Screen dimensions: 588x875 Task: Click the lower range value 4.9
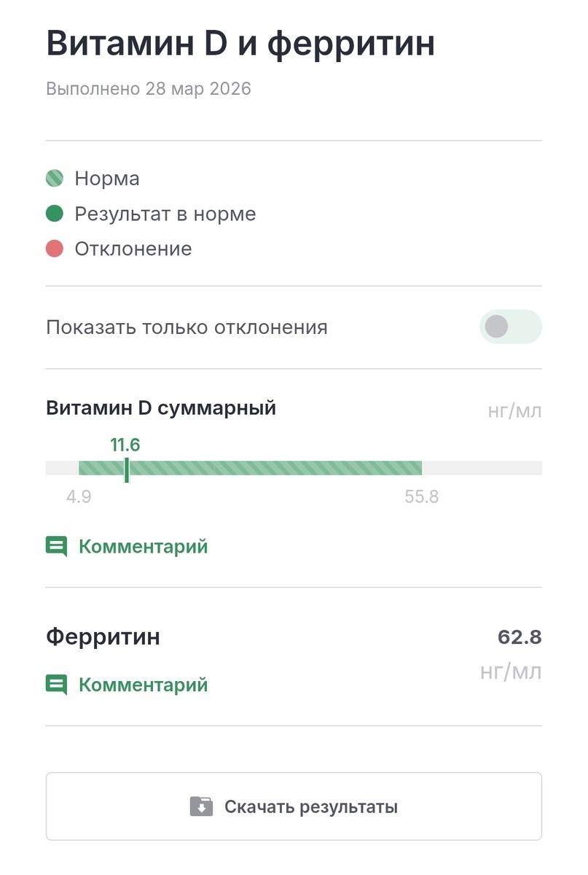click(80, 497)
